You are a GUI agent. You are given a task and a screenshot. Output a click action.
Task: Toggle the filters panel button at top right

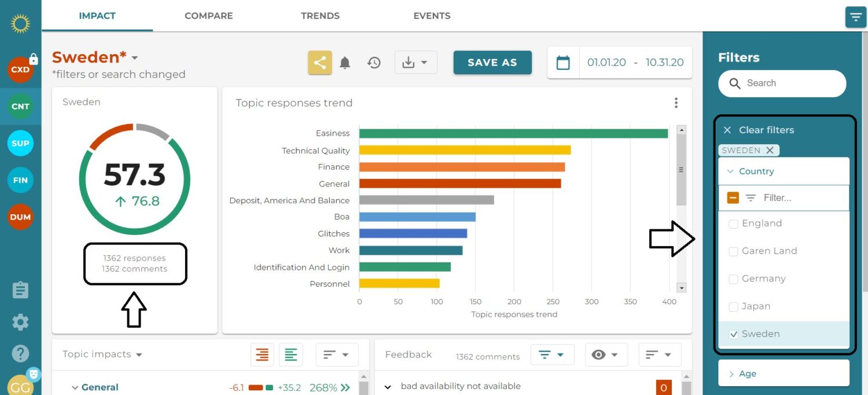point(855,17)
